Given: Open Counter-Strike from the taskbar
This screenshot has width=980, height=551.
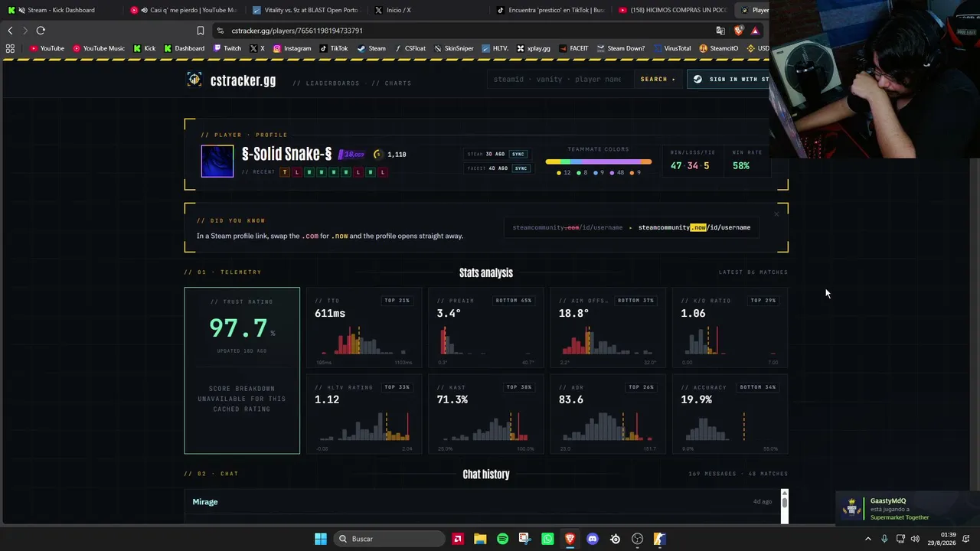Looking at the screenshot, I should (659, 539).
